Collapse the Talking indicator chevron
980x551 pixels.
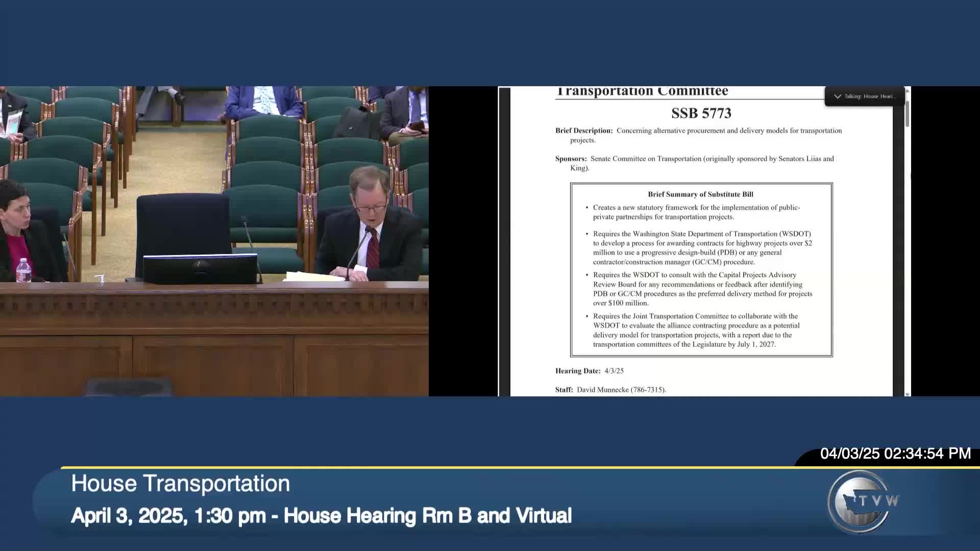(837, 96)
